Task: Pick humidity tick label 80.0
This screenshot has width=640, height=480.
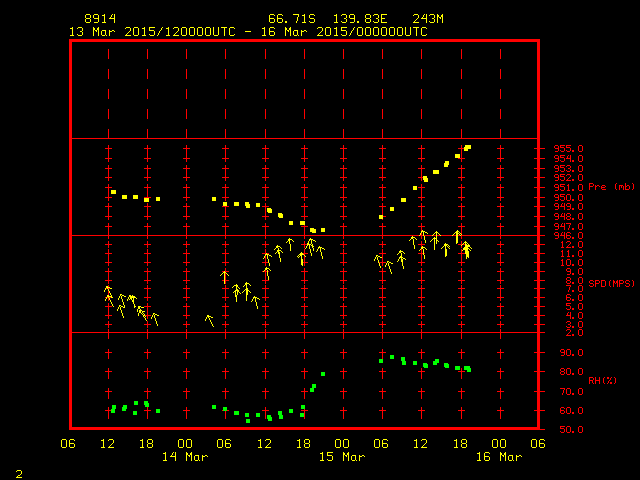Action: point(571,372)
